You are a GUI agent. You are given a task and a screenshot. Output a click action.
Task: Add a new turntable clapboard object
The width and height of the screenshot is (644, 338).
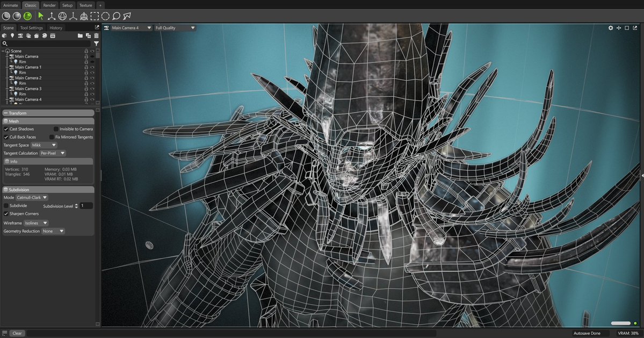pos(53,35)
